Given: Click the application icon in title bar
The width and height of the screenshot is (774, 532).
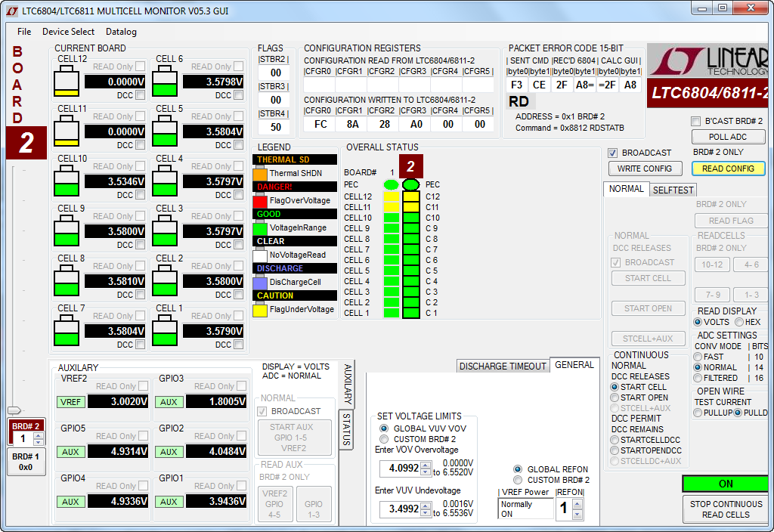Looking at the screenshot, I should pyautogui.click(x=12, y=11).
